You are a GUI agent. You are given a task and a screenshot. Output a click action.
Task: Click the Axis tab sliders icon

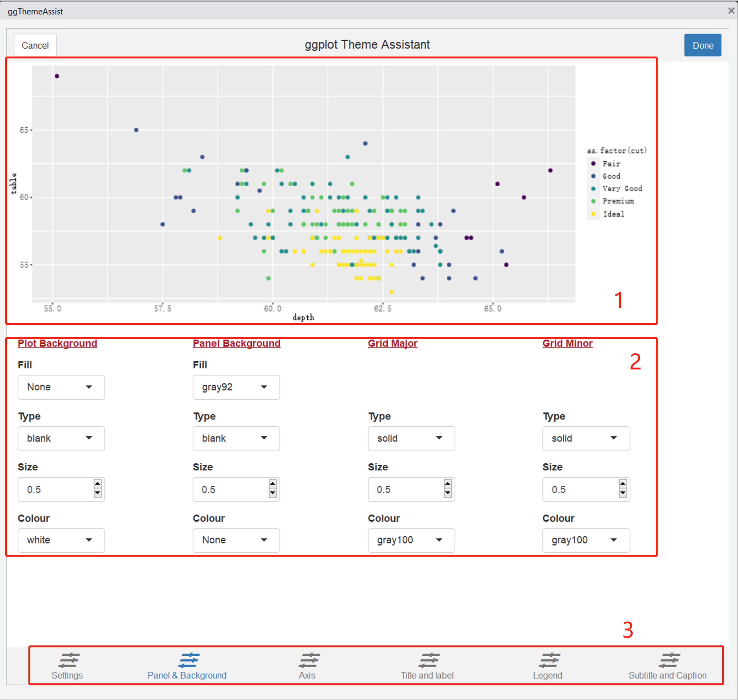[x=309, y=660]
